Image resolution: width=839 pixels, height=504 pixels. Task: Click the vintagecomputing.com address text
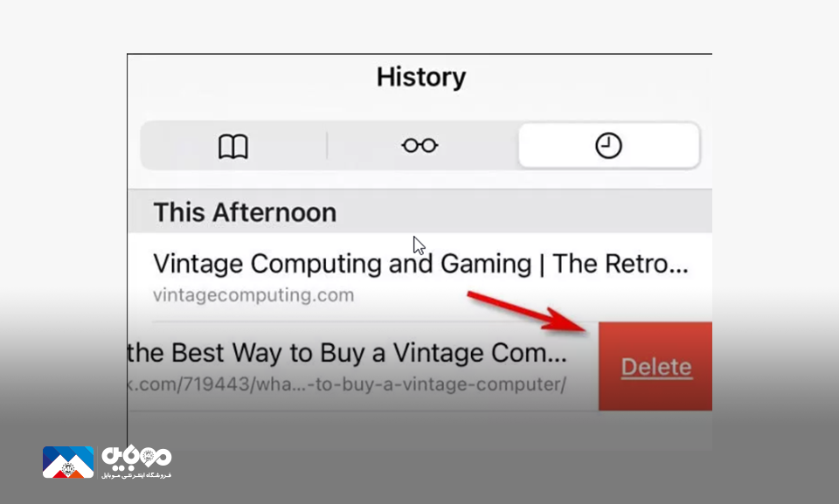[x=253, y=295]
